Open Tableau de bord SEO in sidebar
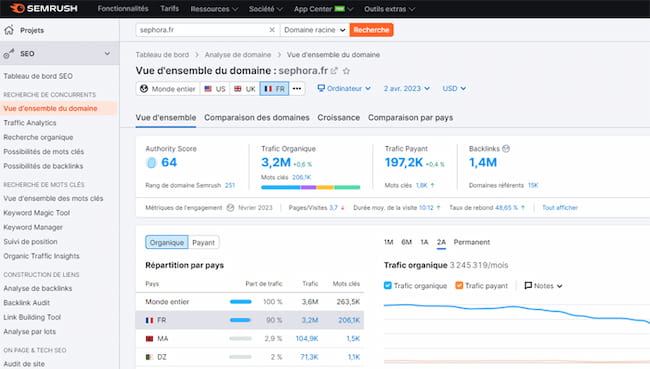The image size is (650, 369). [x=38, y=76]
